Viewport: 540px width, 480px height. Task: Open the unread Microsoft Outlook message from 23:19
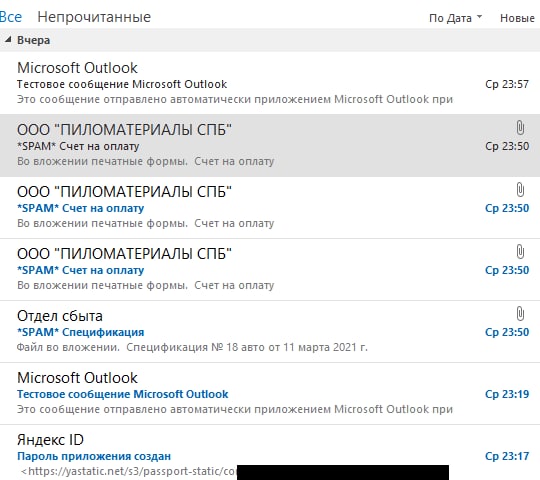(270, 393)
